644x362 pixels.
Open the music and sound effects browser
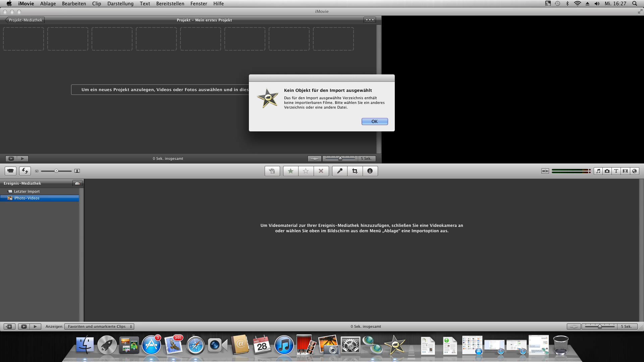[598, 171]
